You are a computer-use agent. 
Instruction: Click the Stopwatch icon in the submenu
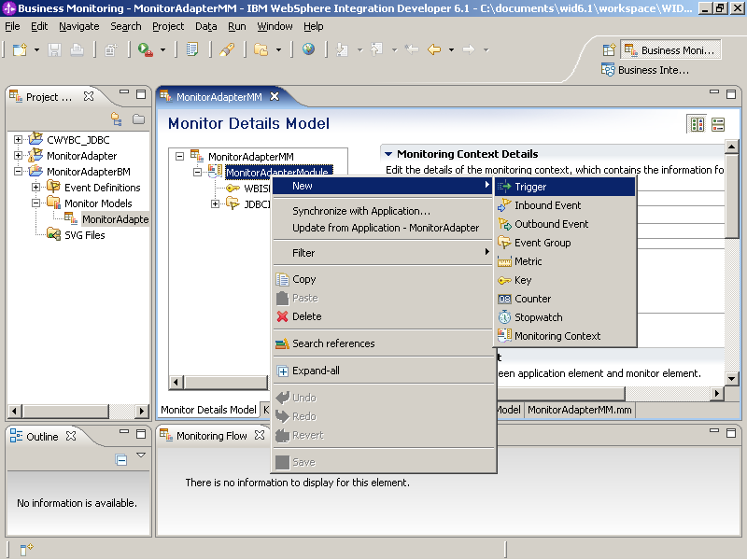coord(504,317)
